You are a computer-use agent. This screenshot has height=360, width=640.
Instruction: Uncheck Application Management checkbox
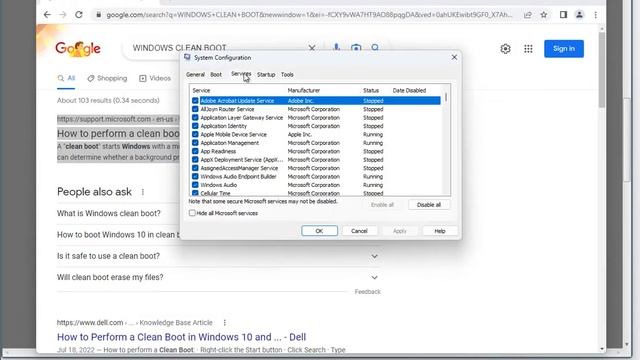(195, 143)
